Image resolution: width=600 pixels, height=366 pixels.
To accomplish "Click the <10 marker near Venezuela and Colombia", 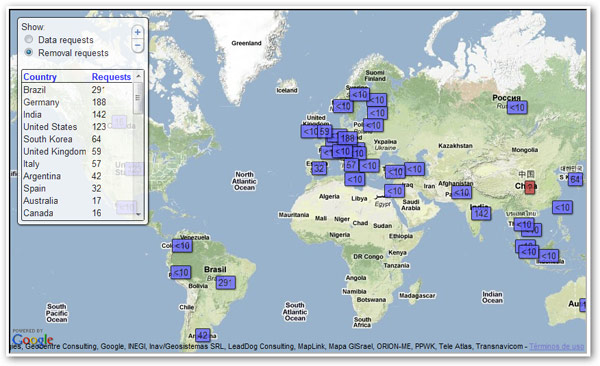I will pos(182,245).
